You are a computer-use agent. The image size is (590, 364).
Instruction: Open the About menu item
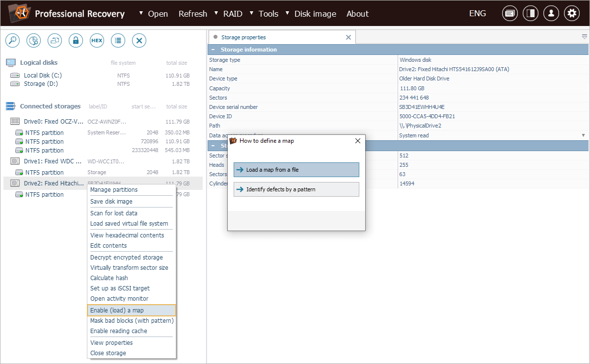pos(357,14)
